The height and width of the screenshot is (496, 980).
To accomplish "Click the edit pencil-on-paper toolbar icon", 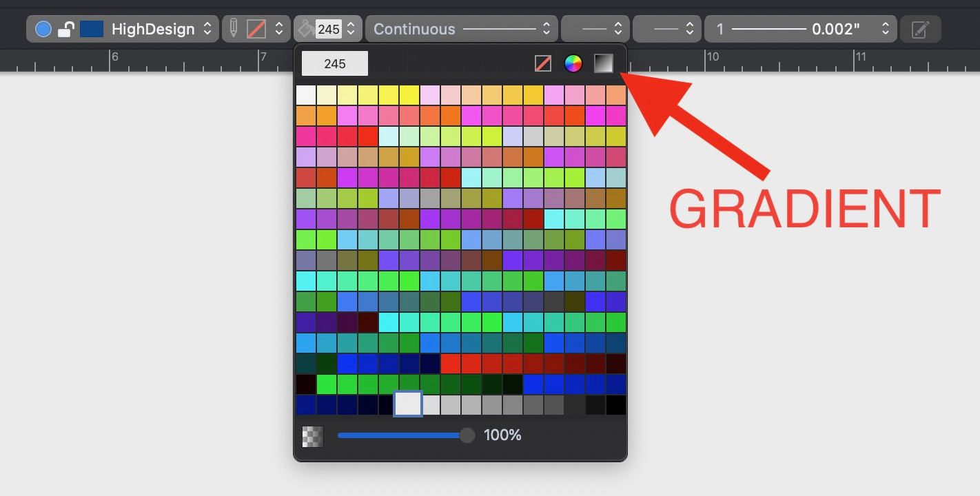I will click(921, 29).
